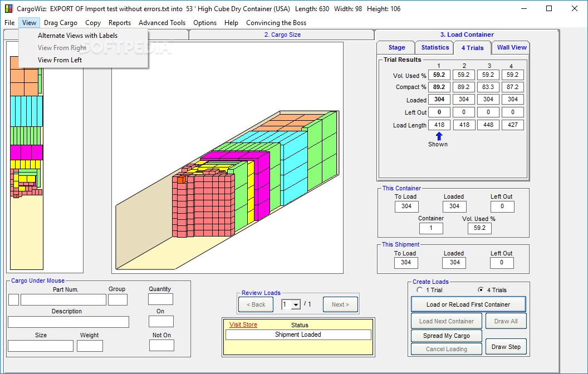Click trial 3 Compact % value 83.3
This screenshot has height=374, width=588.
488,87
